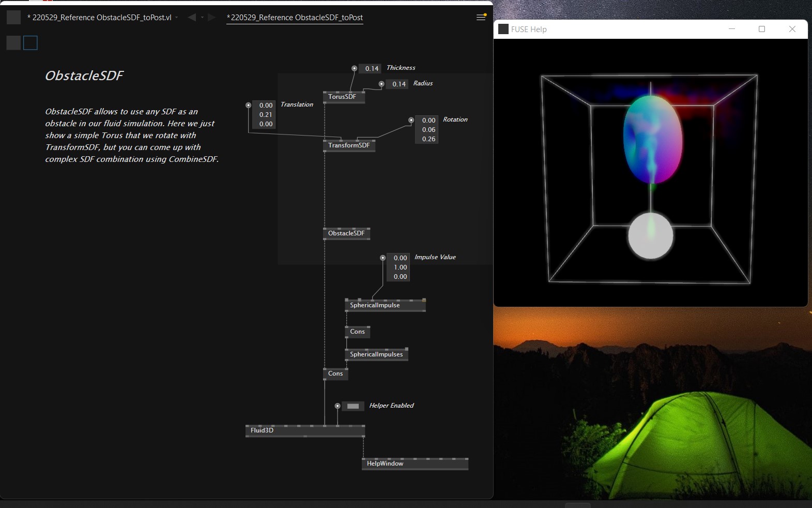Select the Fluid3D node
Image resolution: width=812 pixels, height=508 pixels.
point(305,430)
